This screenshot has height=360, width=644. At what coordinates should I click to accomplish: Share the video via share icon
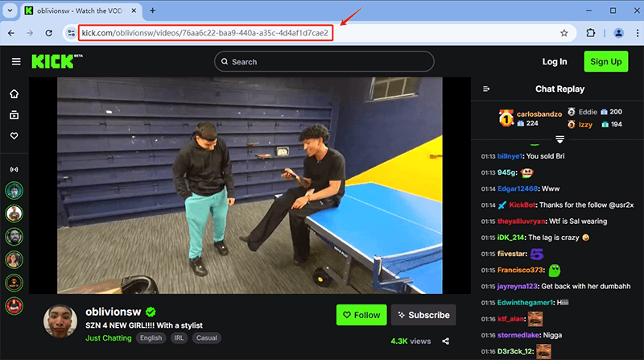(446, 341)
